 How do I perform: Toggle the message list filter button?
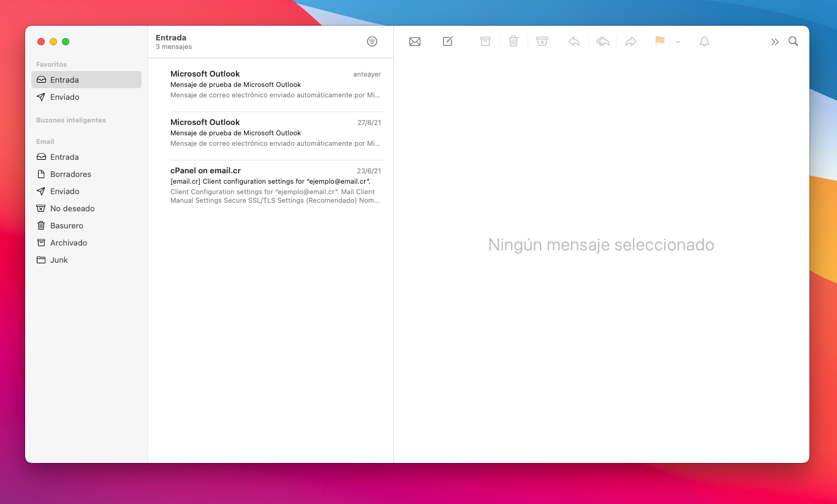point(372,42)
